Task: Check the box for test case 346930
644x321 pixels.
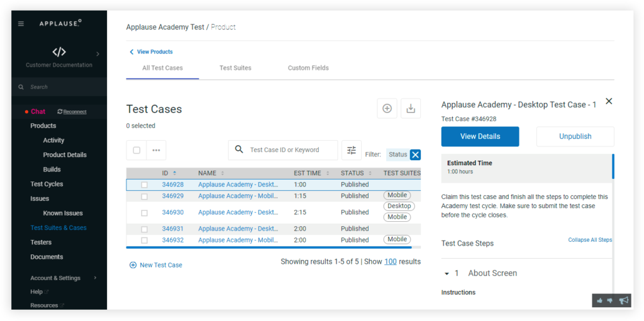Action: tap(144, 213)
